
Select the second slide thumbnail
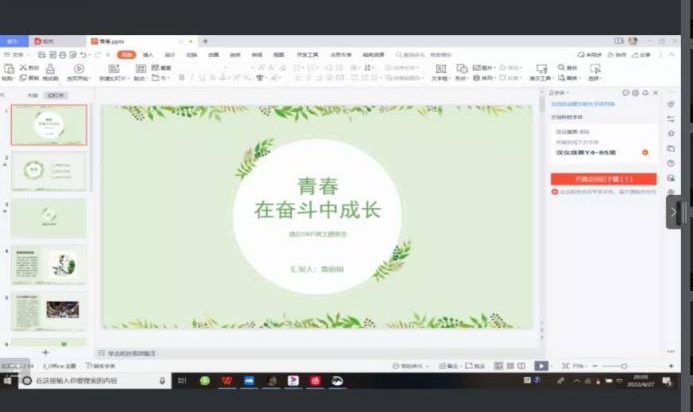click(49, 171)
